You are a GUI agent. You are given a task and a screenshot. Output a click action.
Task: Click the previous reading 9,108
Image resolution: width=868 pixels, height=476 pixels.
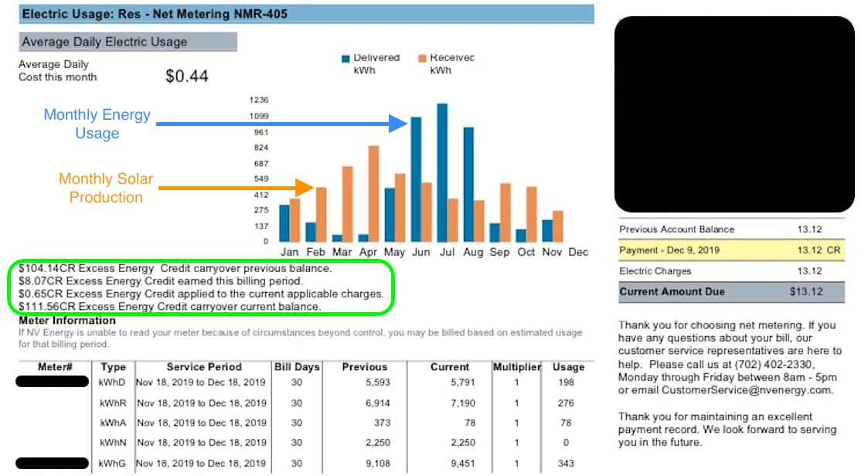(378, 464)
